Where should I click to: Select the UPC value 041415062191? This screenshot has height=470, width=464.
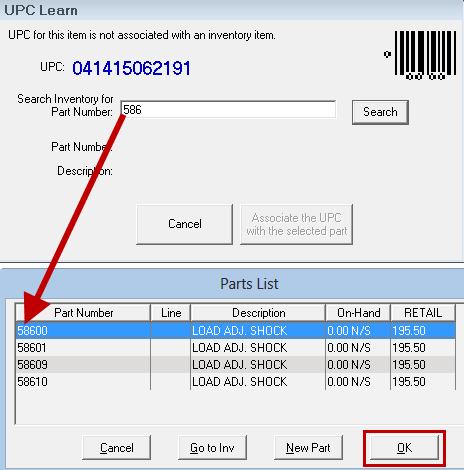tap(131, 68)
